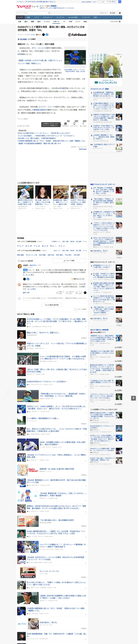
Task: Open 菊池雄星の妻・瑠美さん recommended card
Action: 61,197
